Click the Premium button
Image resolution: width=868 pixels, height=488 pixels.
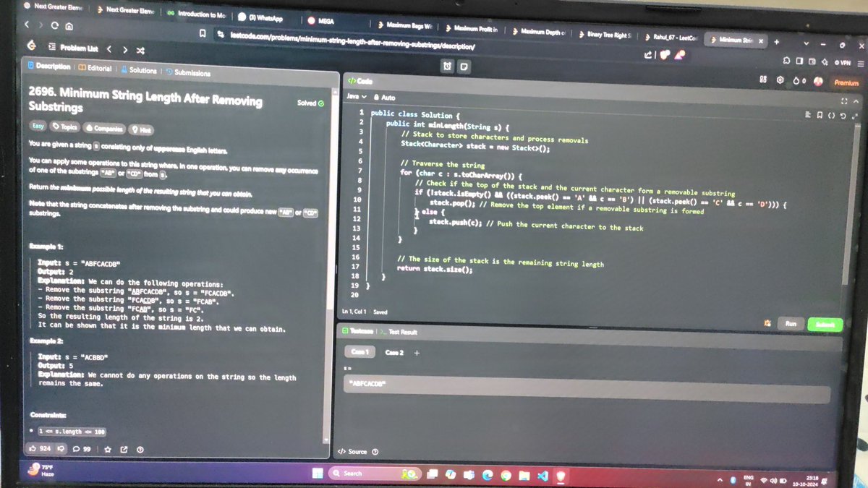point(846,83)
